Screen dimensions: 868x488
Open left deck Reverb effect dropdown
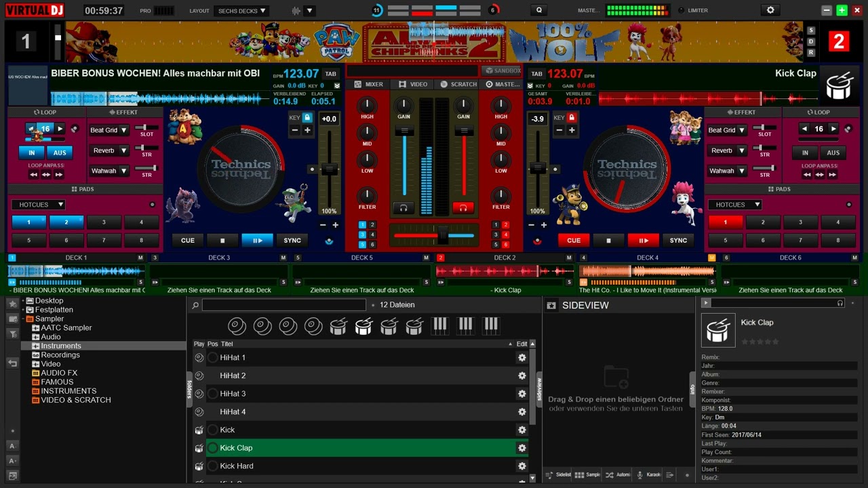point(109,150)
